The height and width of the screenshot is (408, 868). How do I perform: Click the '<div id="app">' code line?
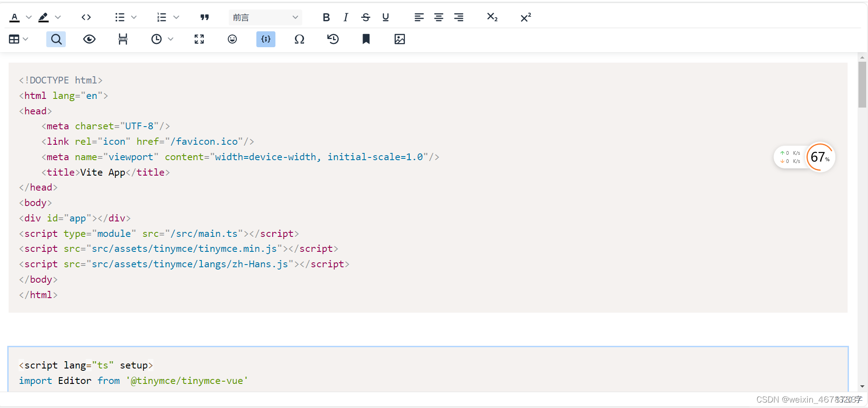(74, 218)
